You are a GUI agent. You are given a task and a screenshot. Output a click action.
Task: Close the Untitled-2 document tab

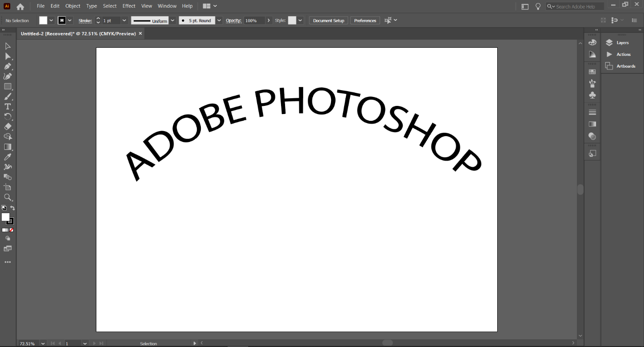(x=141, y=33)
